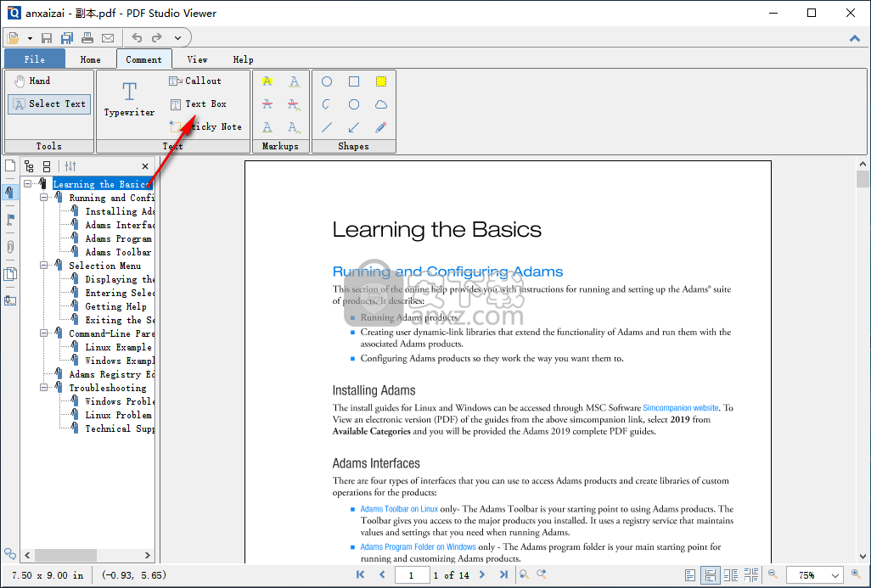Screen dimensions: 871x588
Task: Customize quick access toolbar dropdown
Action: [x=177, y=37]
